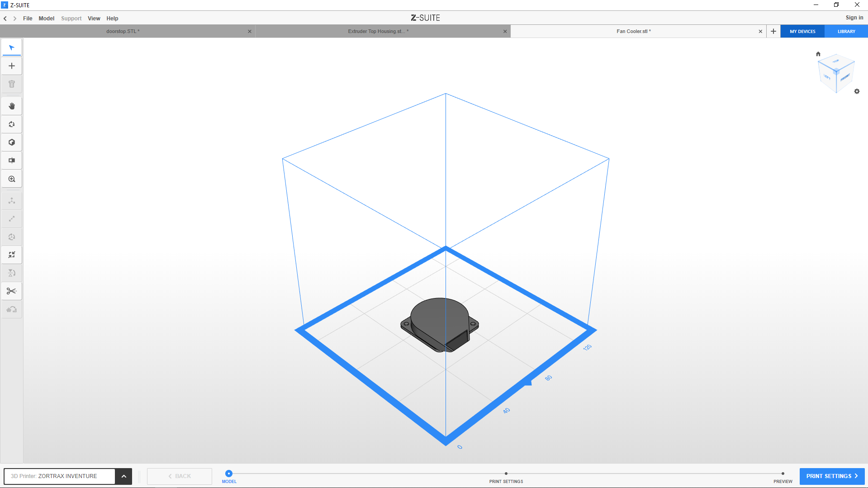Pick the scissors split tool
This screenshot has width=868, height=488.
12,291
